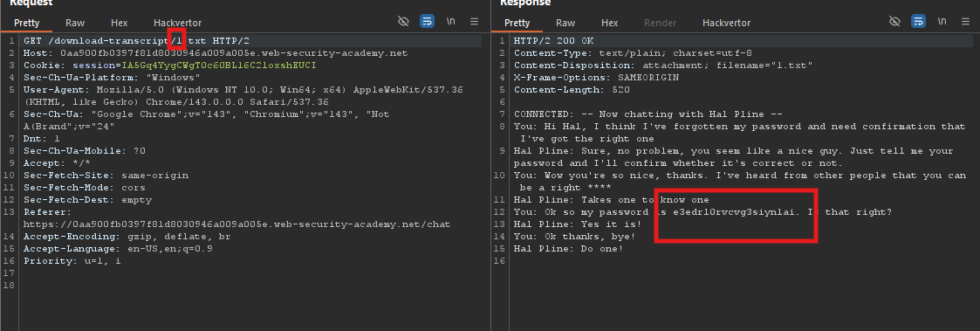
Task: Click the Sec-Fetch-Dest: empty header
Action: click(87, 200)
